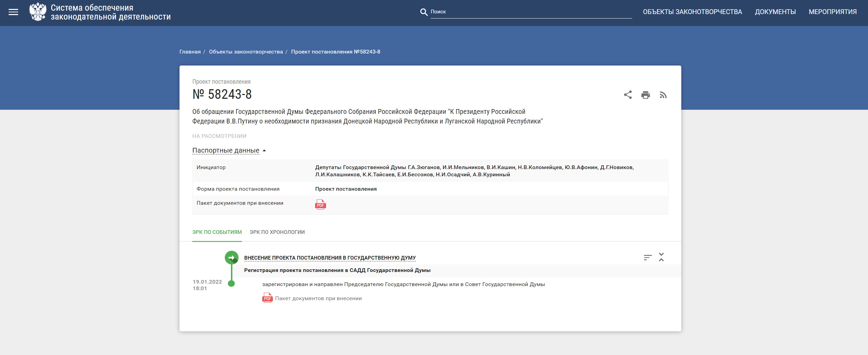Collapse the Внесение проекта постановления stage
Viewport: 868px width, 355px height.
329,258
